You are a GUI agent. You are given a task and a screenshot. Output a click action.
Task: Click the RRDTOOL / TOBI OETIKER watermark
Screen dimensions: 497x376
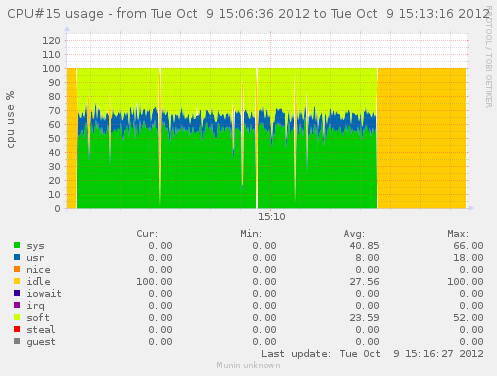[488, 57]
